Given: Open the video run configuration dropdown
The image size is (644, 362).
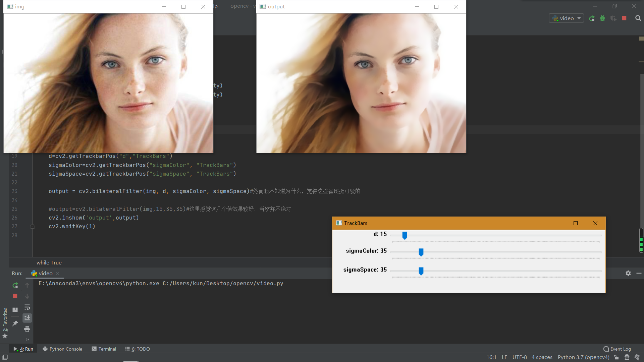Looking at the screenshot, I should click(x=566, y=18).
